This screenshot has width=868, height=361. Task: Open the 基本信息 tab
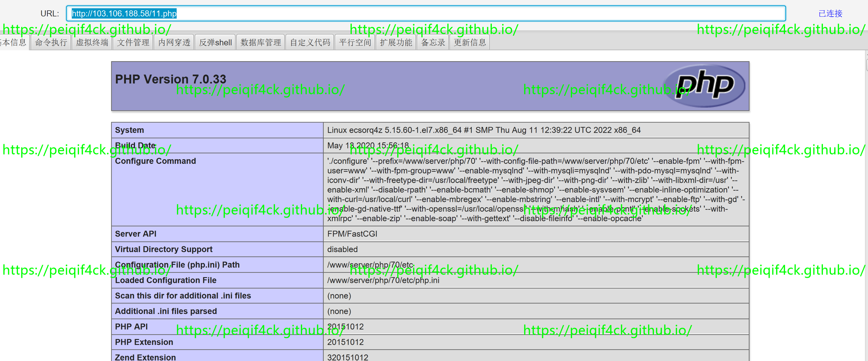click(x=14, y=42)
